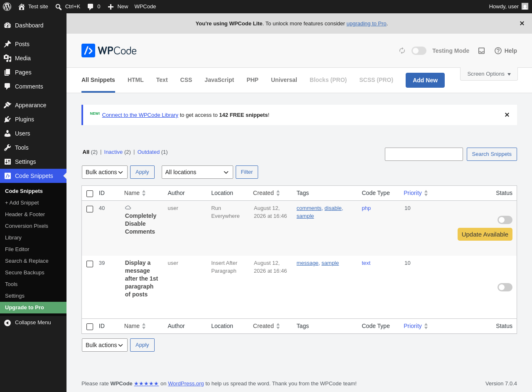Screen dimensions: 532x392
Task: Click the top Apply button
Action: (x=142, y=172)
